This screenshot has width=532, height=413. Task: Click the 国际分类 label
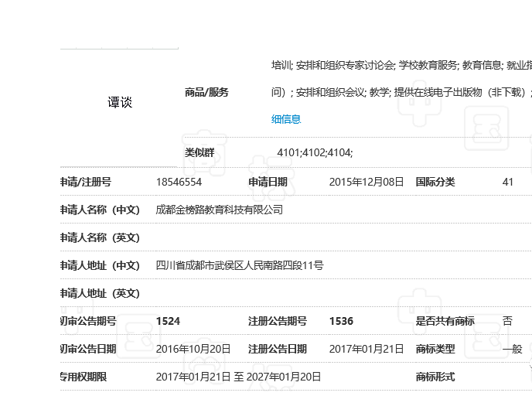click(x=435, y=182)
